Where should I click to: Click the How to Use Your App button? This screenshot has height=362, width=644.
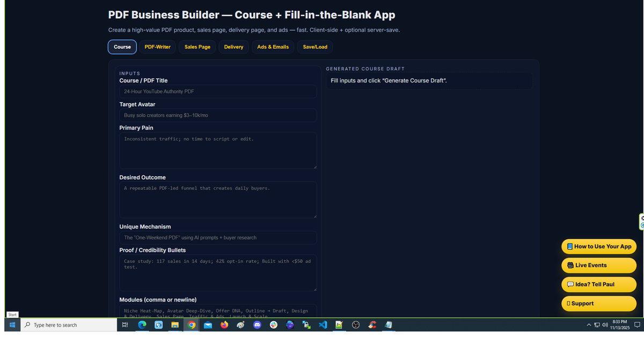[599, 247]
